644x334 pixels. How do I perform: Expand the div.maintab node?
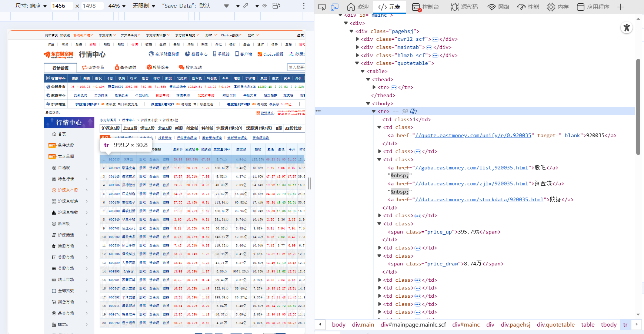click(357, 47)
